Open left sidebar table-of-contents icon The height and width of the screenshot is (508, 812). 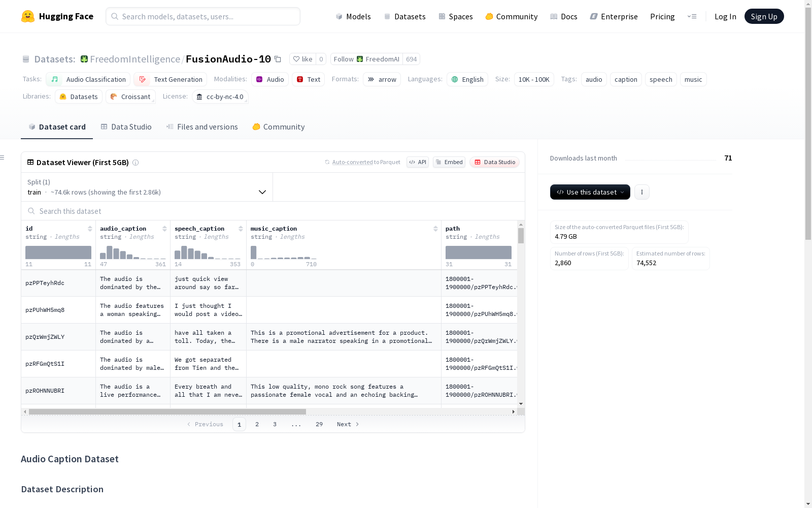2,157
